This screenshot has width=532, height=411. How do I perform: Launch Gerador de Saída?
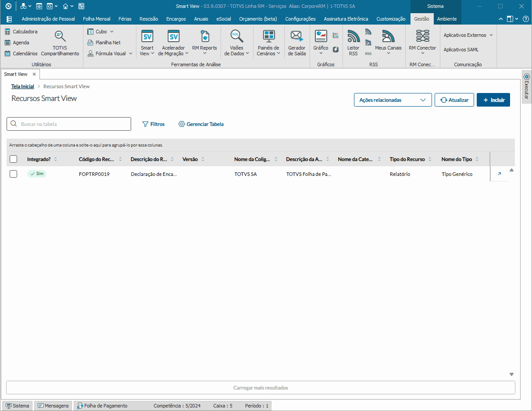297,43
